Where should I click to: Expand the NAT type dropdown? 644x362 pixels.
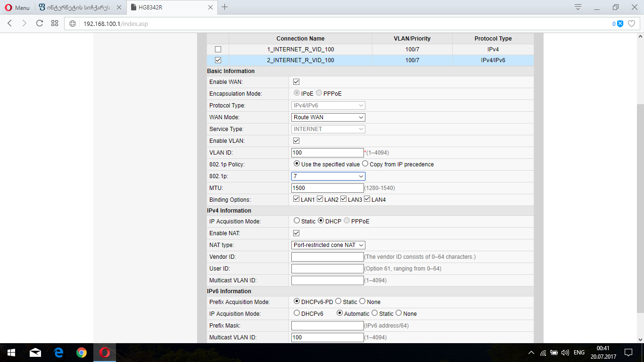click(328, 245)
